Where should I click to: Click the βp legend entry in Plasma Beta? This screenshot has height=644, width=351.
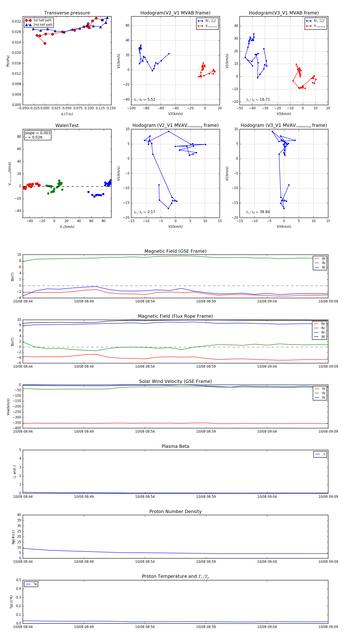(x=320, y=454)
